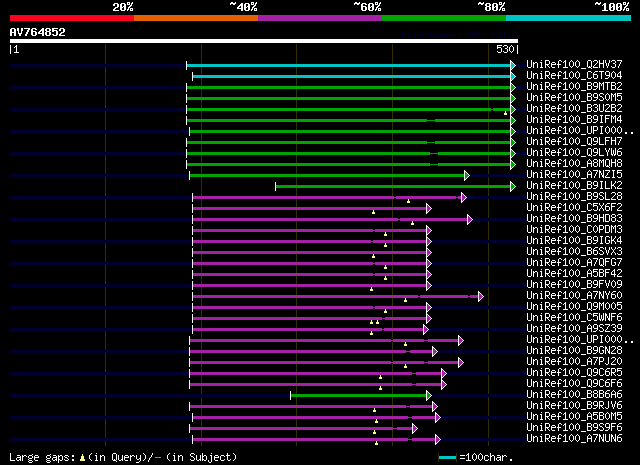Open hit UniRef100_B9S0M5
Image resolution: width=640 pixels, height=465 pixels.
pyautogui.click(x=574, y=97)
